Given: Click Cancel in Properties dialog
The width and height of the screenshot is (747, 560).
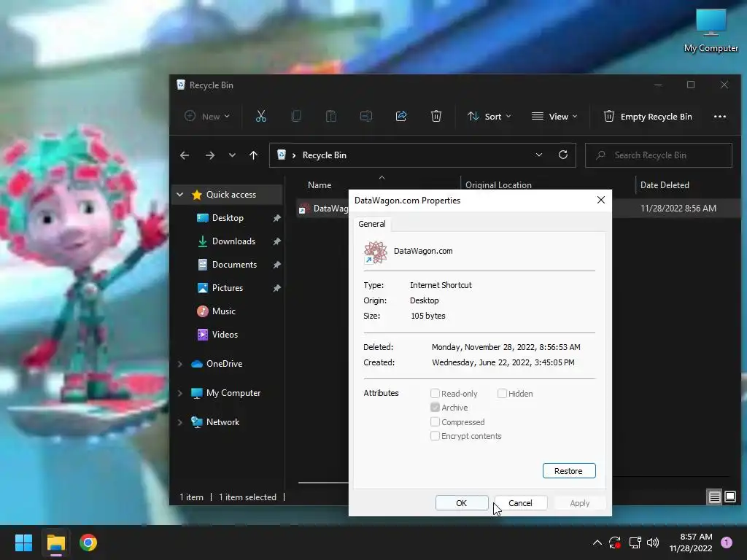Looking at the screenshot, I should point(520,503).
